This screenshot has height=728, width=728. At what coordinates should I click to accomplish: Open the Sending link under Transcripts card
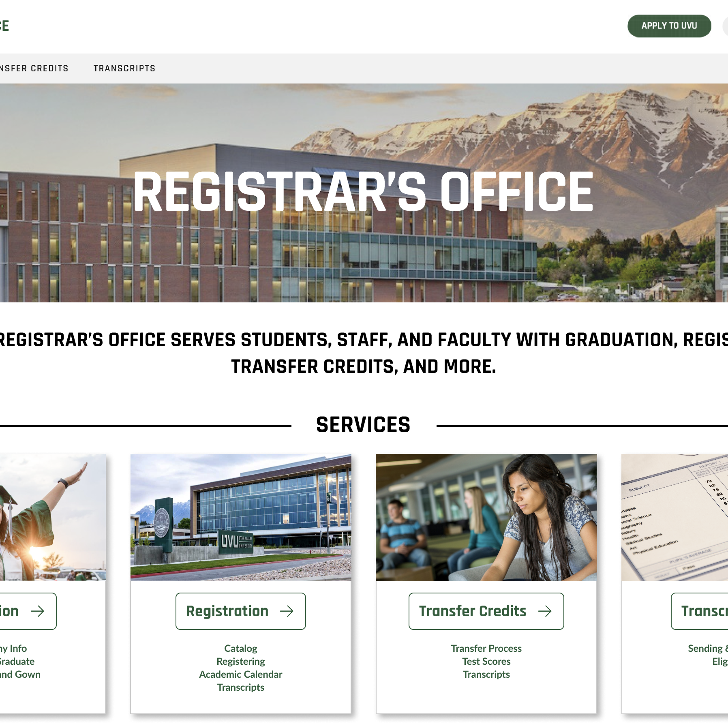708,649
